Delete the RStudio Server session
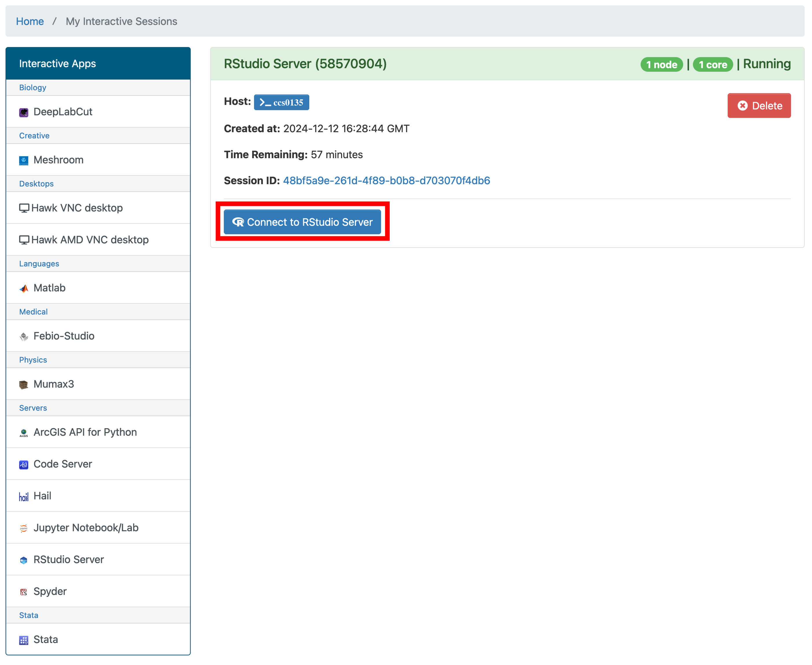This screenshot has height=665, width=812. tap(759, 105)
